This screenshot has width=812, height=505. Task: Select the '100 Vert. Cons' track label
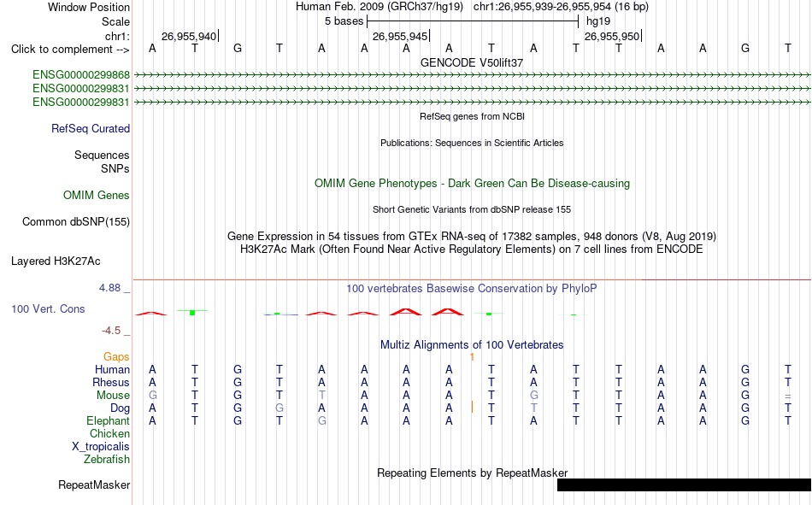tap(48, 308)
